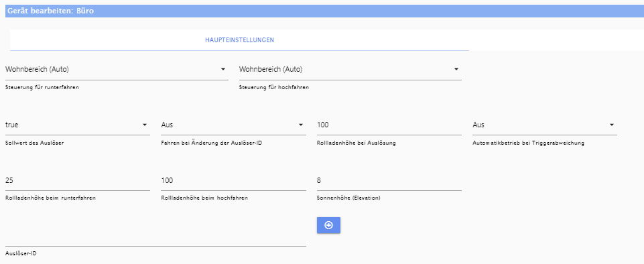Click the Rollladenhöhe bei Auslösung field
The image size is (644, 264).
[389, 125]
